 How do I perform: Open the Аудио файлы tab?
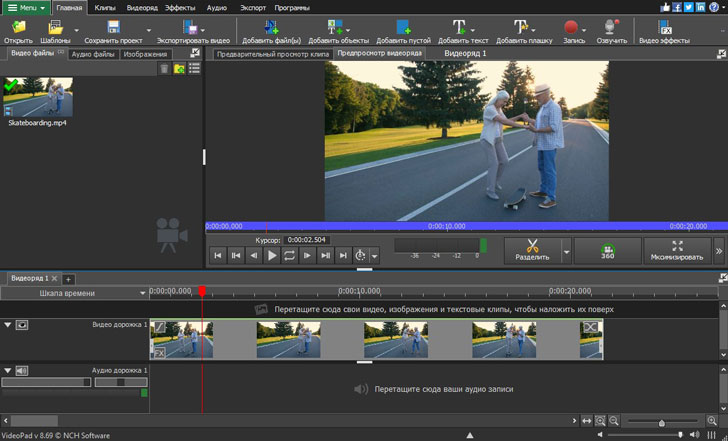(x=93, y=54)
